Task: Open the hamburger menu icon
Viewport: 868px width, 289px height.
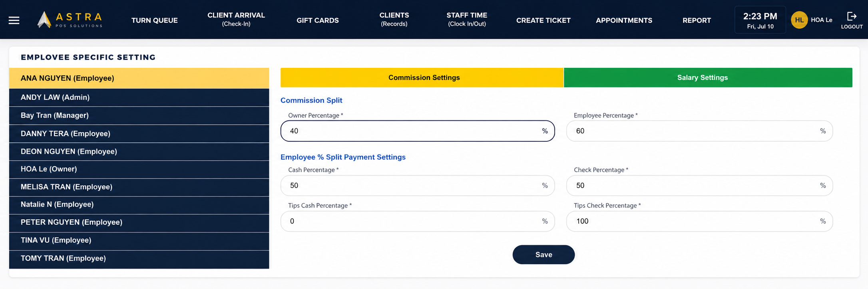Action: point(14,20)
